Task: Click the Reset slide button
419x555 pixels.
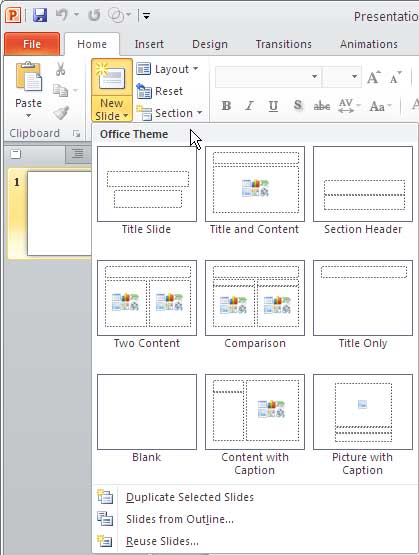Action: [160, 91]
